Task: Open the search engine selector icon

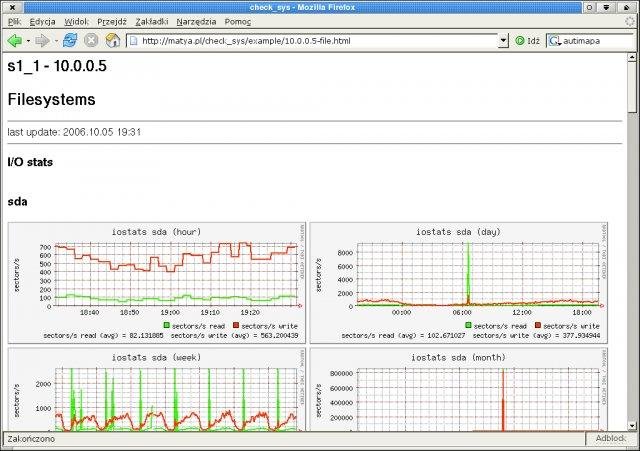Action: coord(555,41)
